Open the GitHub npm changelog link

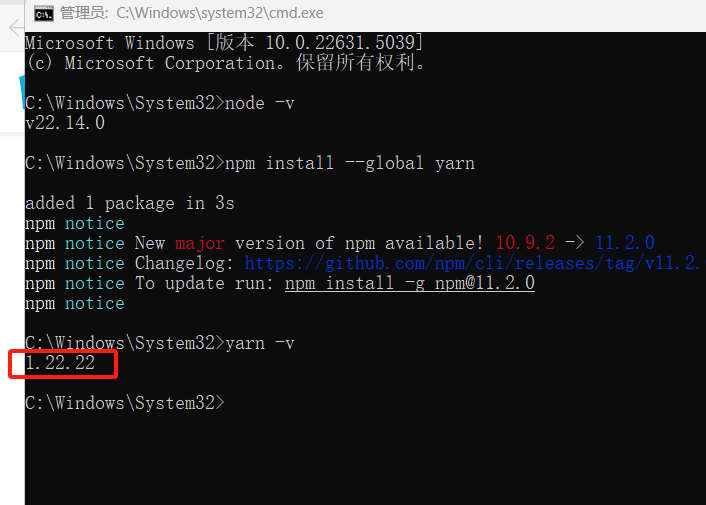(x=475, y=263)
